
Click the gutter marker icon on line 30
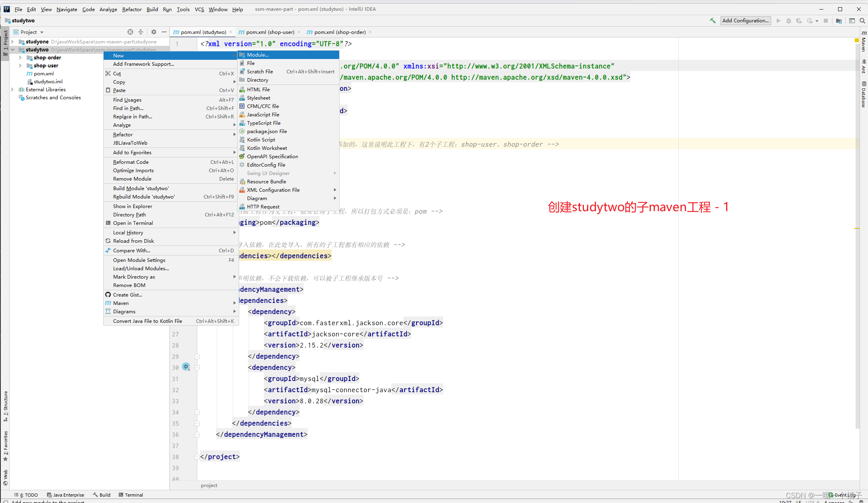pyautogui.click(x=186, y=367)
